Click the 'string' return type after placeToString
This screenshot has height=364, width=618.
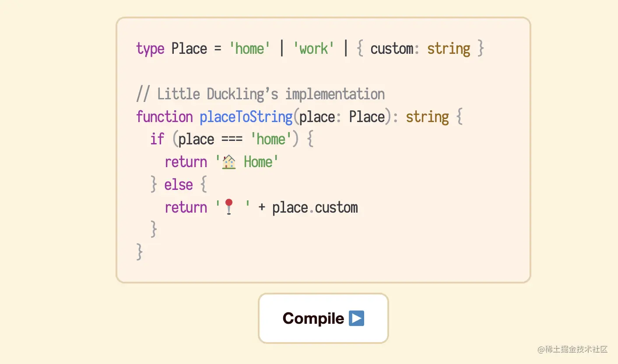(x=427, y=117)
